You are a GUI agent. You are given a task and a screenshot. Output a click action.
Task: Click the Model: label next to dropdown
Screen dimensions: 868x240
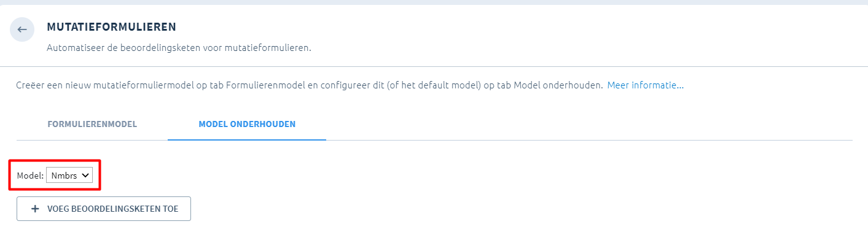[30, 176]
